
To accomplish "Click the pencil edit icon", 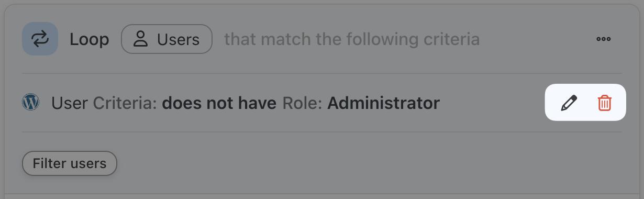I will tap(569, 103).
